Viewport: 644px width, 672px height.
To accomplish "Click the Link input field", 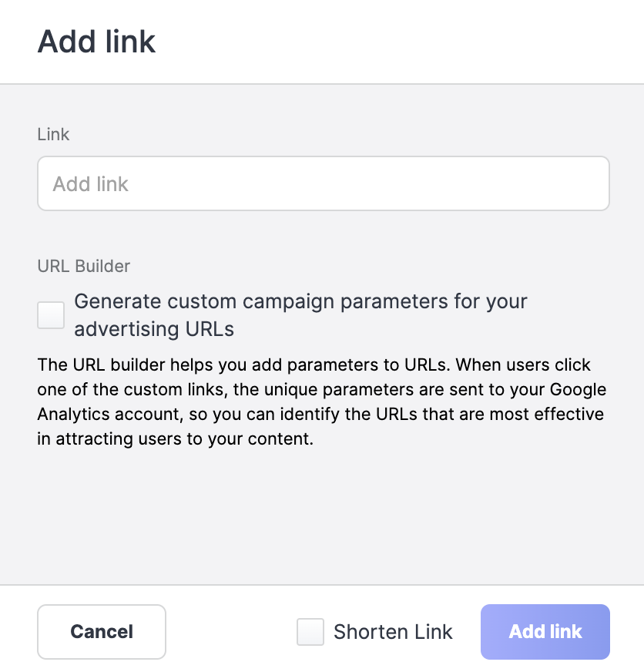I will pyautogui.click(x=323, y=183).
